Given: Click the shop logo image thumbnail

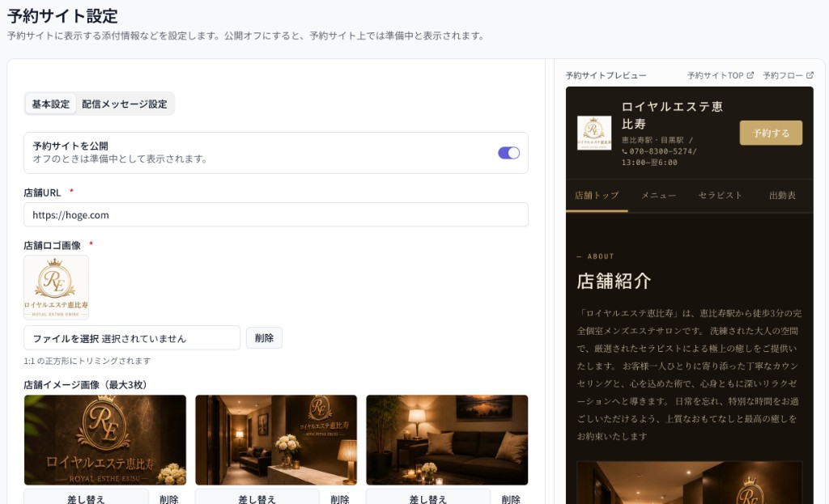Looking at the screenshot, I should [x=56, y=287].
